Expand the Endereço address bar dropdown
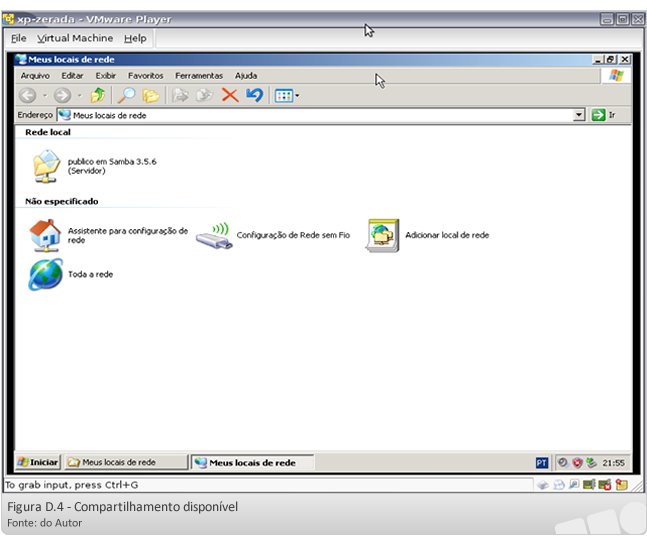Screen dimensions: 647x539 (x=579, y=115)
